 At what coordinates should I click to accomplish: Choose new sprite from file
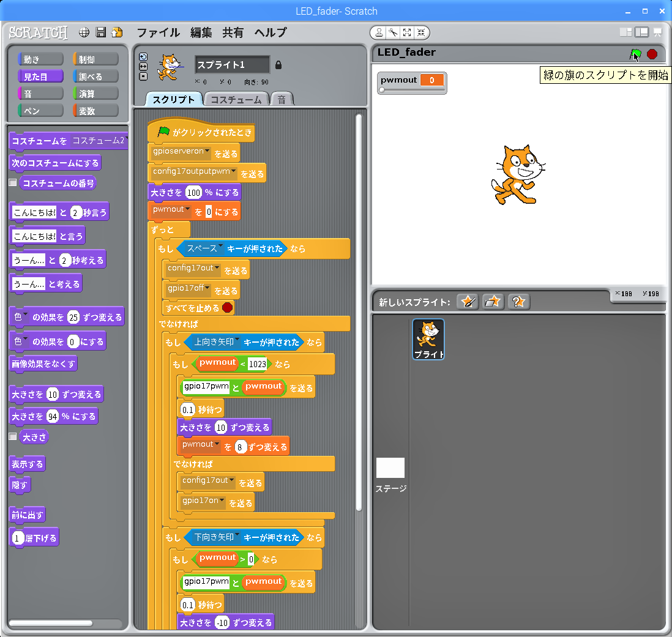coord(493,302)
